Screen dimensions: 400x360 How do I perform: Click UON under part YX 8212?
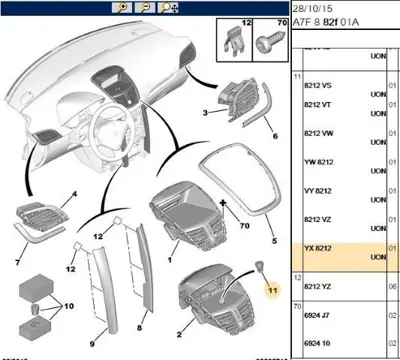click(378, 257)
